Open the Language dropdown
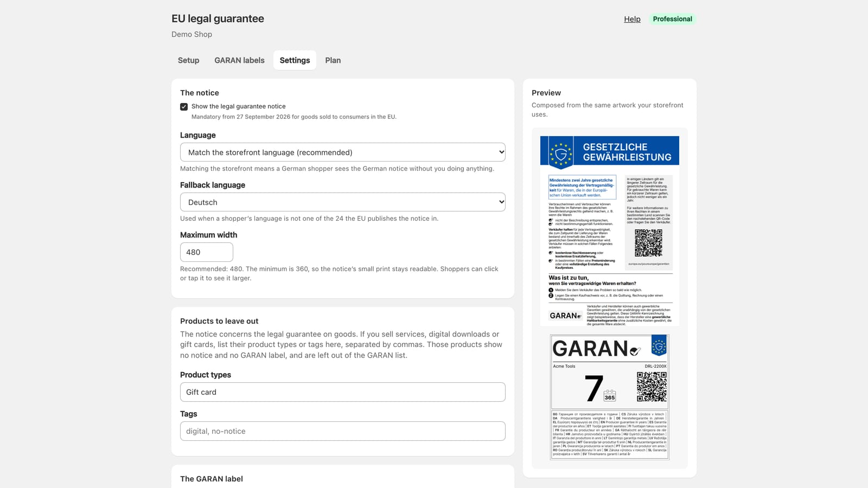The height and width of the screenshot is (488, 868). point(343,152)
